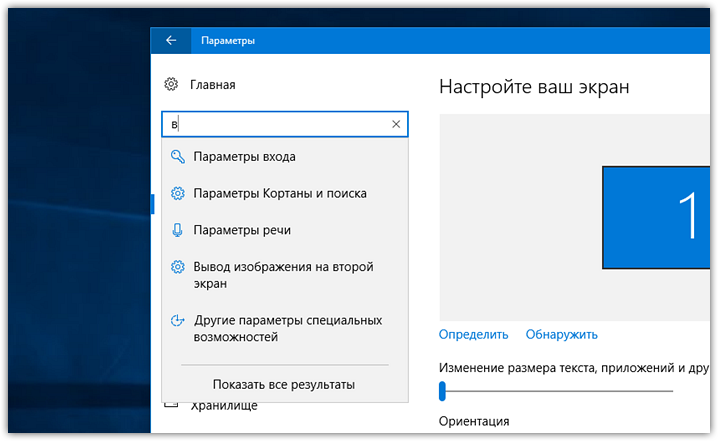718x441 pixels.
Task: Click the Ориентация label
Action: pos(474,421)
